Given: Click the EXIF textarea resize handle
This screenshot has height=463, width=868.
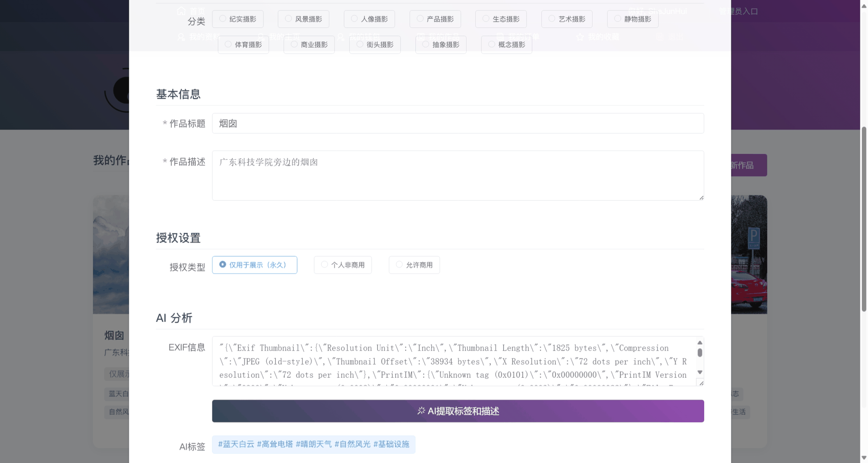Looking at the screenshot, I should 701,383.
